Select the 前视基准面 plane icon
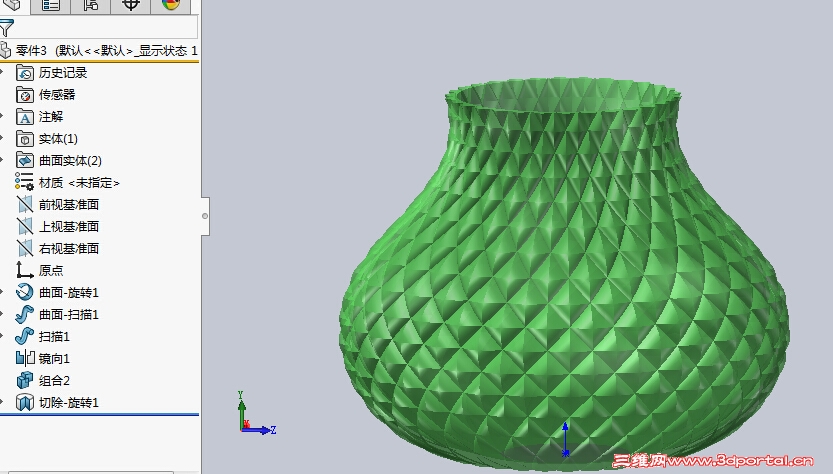 coord(25,205)
